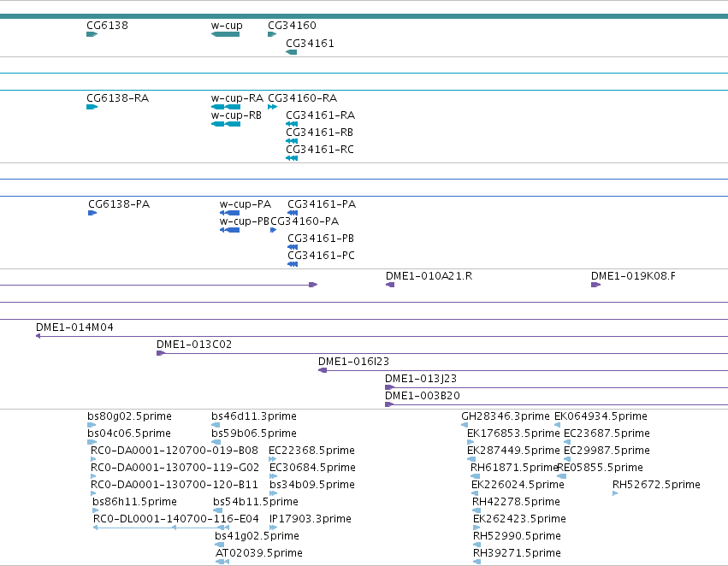
Task: Select EST bs80g02.5prime
Action: pyautogui.click(x=129, y=417)
